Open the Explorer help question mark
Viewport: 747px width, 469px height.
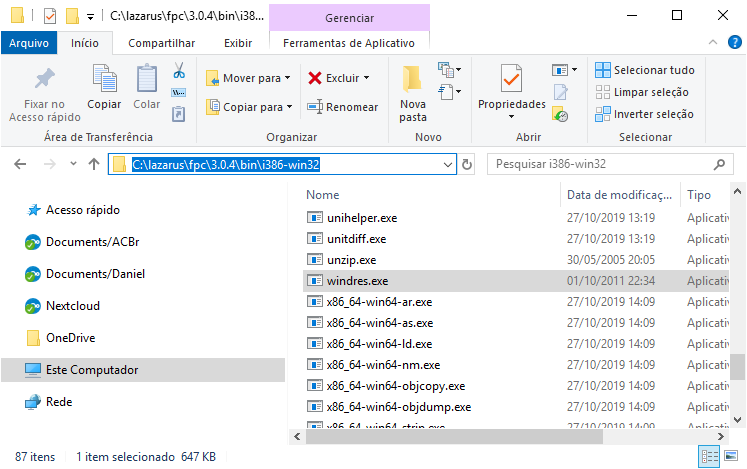(735, 42)
